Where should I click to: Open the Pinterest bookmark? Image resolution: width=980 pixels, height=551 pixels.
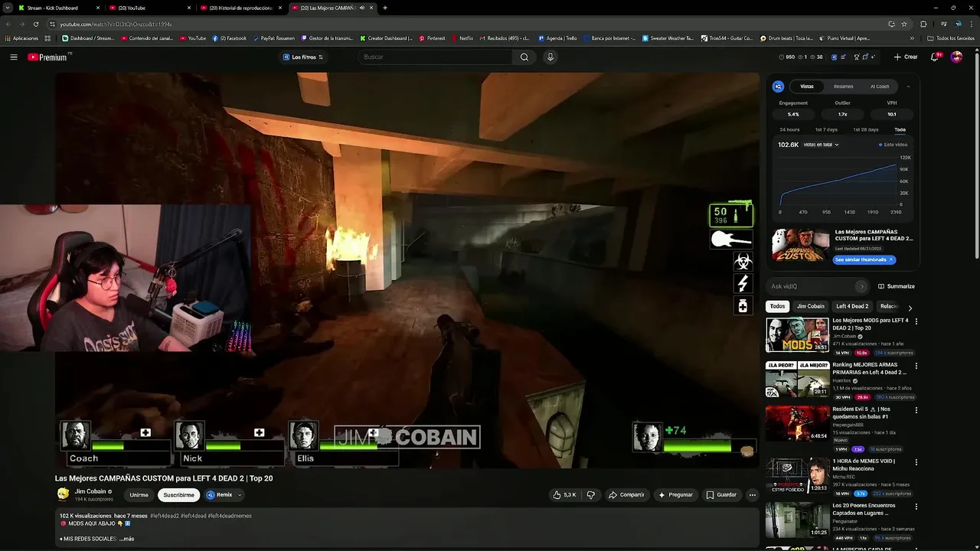pyautogui.click(x=432, y=38)
